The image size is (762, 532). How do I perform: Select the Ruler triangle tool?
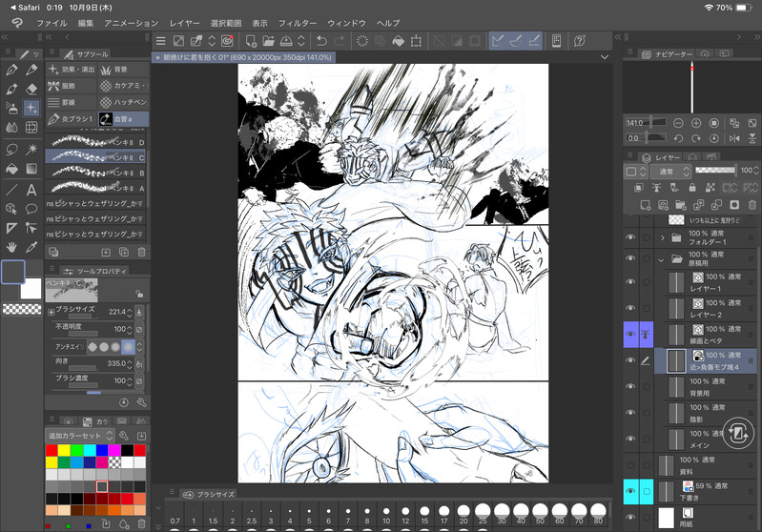click(x=11, y=228)
